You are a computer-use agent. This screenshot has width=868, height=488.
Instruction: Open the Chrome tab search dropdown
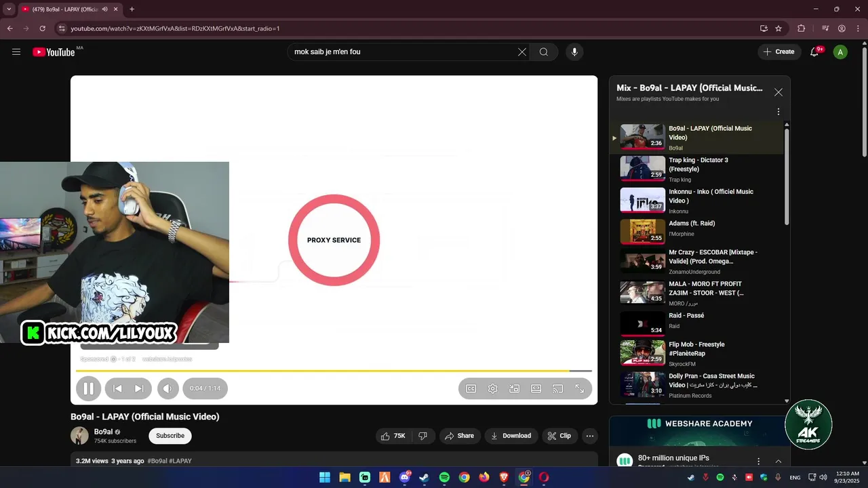tap(9, 9)
